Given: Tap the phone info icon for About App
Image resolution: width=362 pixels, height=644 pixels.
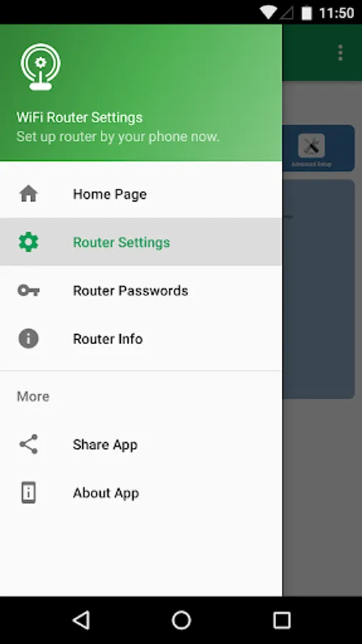Looking at the screenshot, I should [29, 492].
